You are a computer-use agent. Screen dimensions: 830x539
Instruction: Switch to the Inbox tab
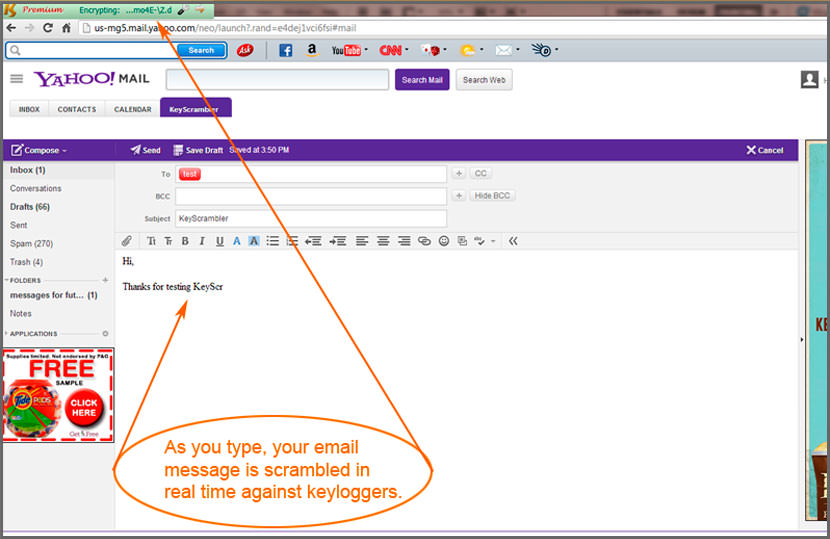29,109
